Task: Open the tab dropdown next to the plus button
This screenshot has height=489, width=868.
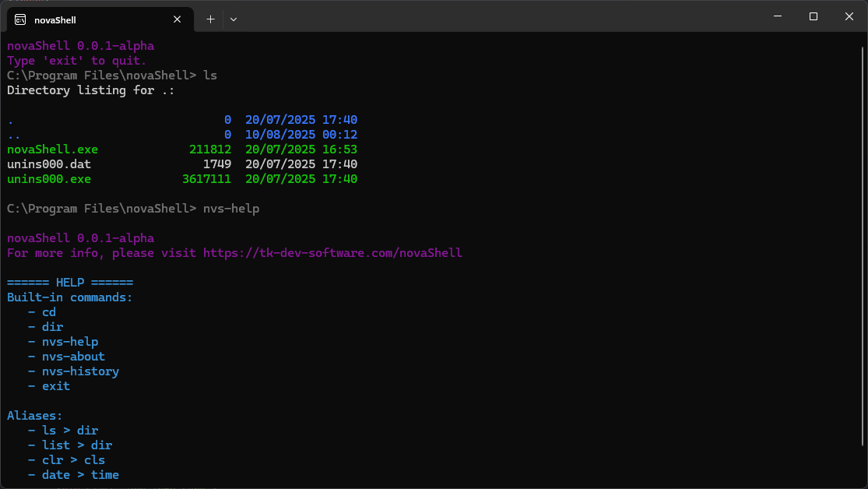Action: click(x=233, y=19)
